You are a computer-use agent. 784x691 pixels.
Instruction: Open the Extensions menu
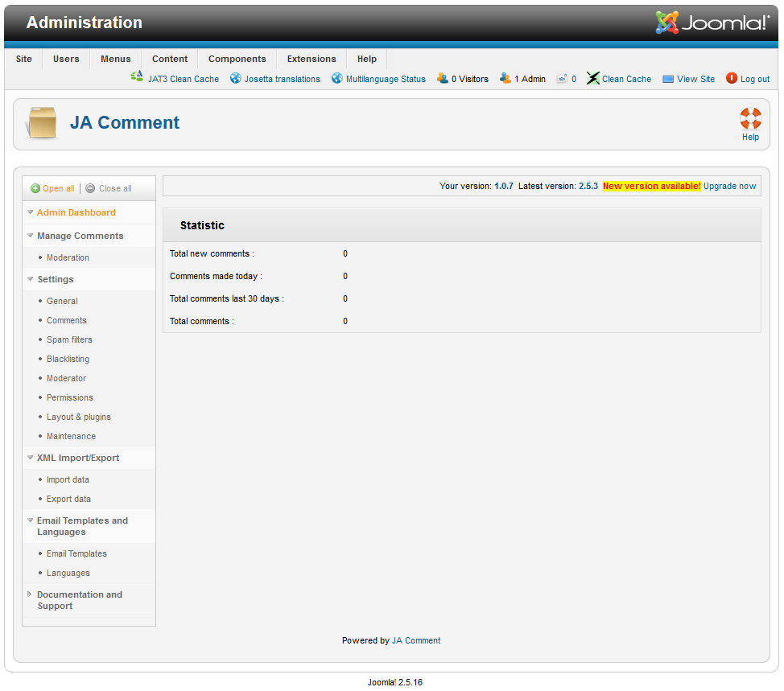(x=311, y=59)
